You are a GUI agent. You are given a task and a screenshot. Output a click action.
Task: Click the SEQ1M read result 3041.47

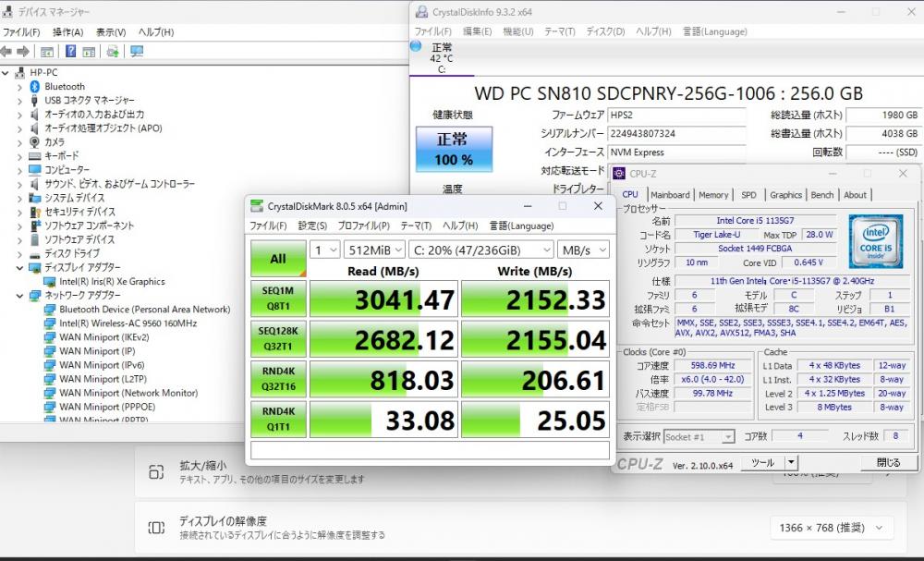383,299
